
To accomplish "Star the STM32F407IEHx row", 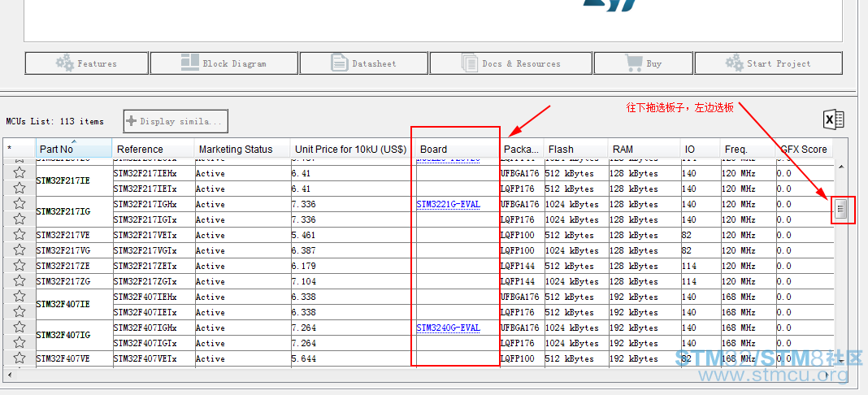I will point(20,297).
